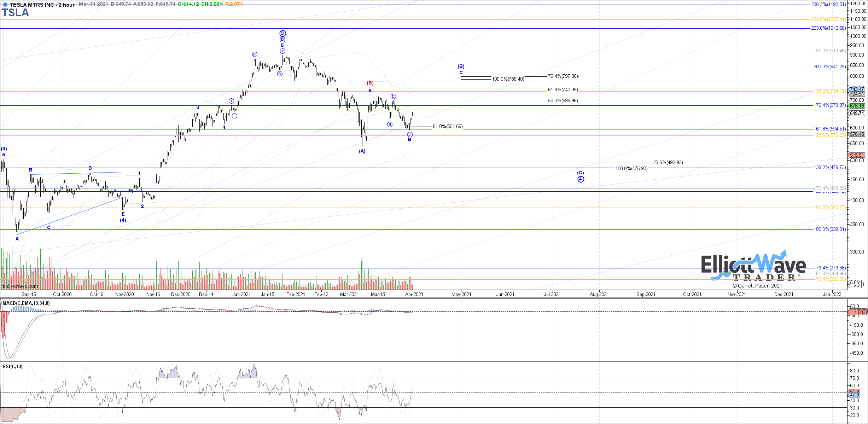
Task: Click the 61.8%(601.69) support label
Action: click(x=448, y=127)
